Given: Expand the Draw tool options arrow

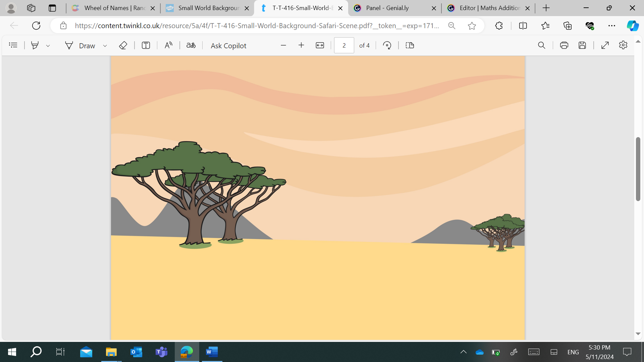Looking at the screenshot, I should point(105,46).
